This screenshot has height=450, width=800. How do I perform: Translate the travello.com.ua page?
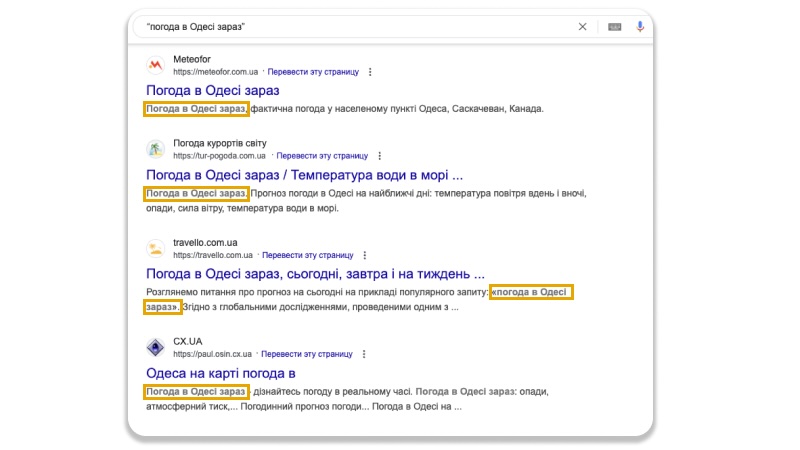pyautogui.click(x=308, y=255)
